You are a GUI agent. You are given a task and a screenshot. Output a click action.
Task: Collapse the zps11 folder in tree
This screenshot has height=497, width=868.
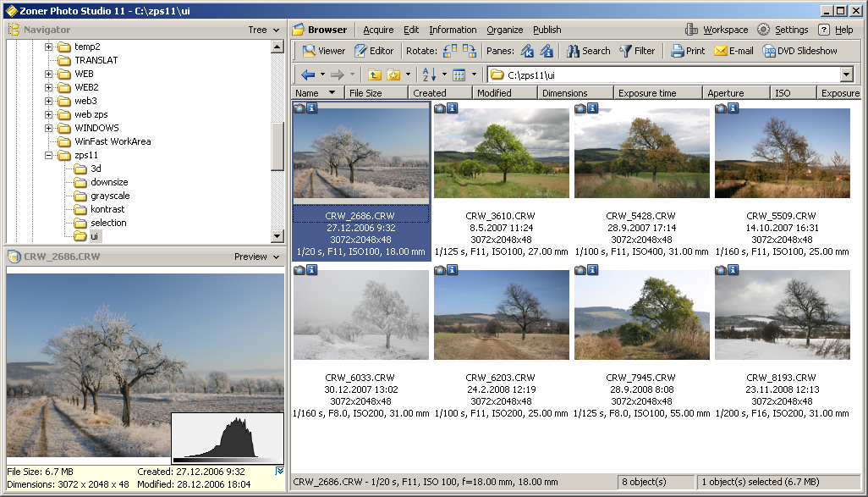[49, 156]
